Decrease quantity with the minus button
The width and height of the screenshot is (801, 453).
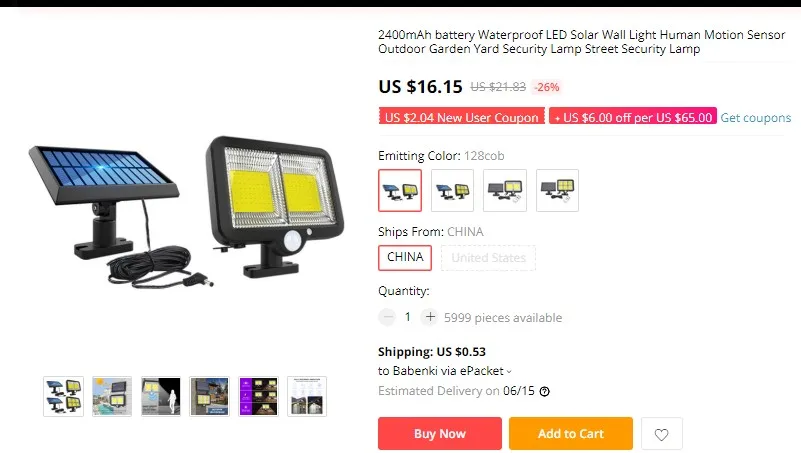pos(387,317)
